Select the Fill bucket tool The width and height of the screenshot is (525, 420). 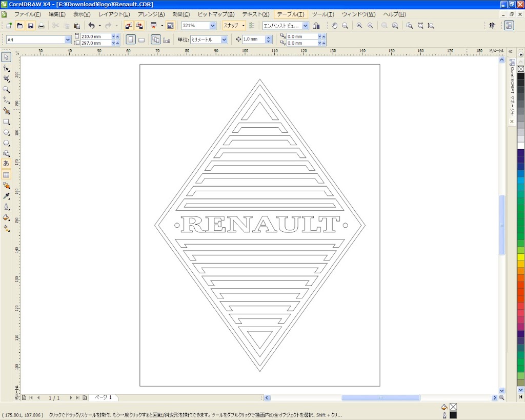pos(6,218)
